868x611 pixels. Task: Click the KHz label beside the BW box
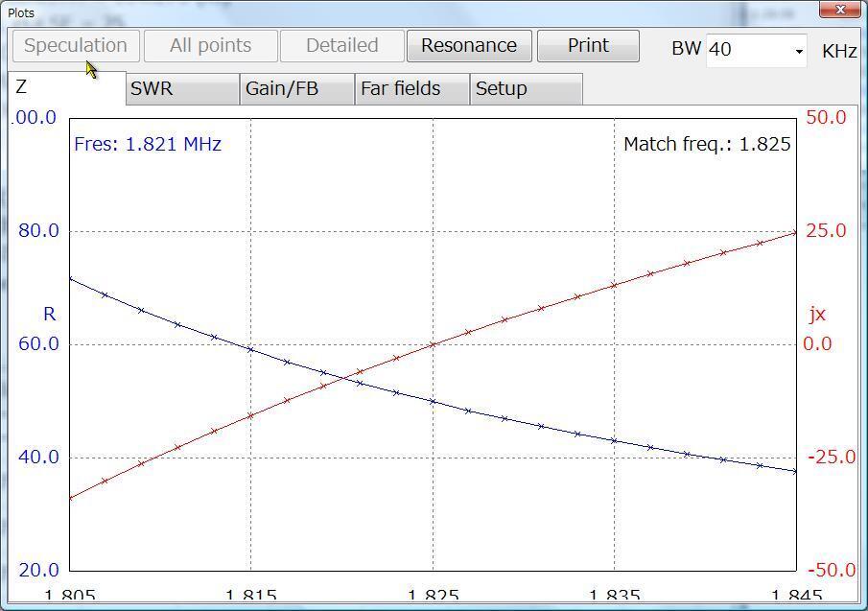click(838, 52)
